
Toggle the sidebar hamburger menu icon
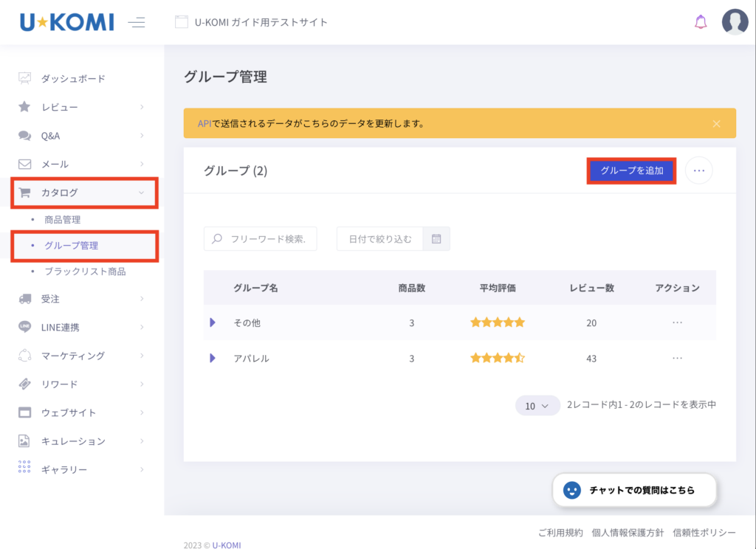pyautogui.click(x=137, y=22)
